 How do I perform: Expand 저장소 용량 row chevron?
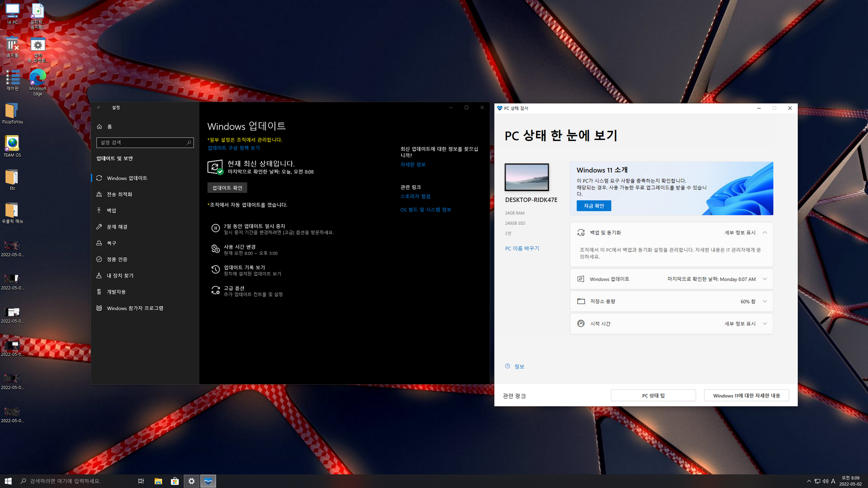point(765,302)
